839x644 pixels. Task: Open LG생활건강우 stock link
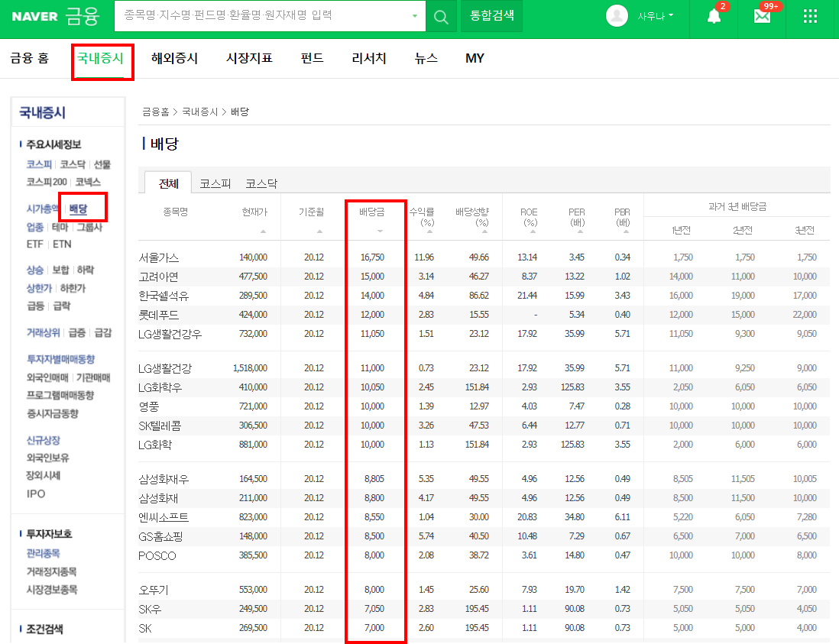pyautogui.click(x=170, y=334)
